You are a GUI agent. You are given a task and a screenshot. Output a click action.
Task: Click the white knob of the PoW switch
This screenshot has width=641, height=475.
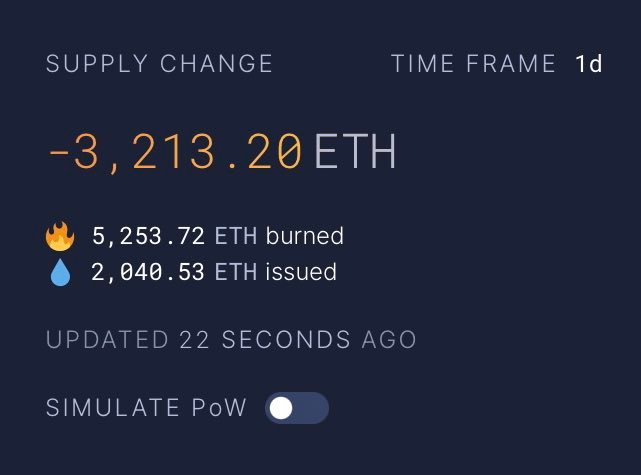282,408
